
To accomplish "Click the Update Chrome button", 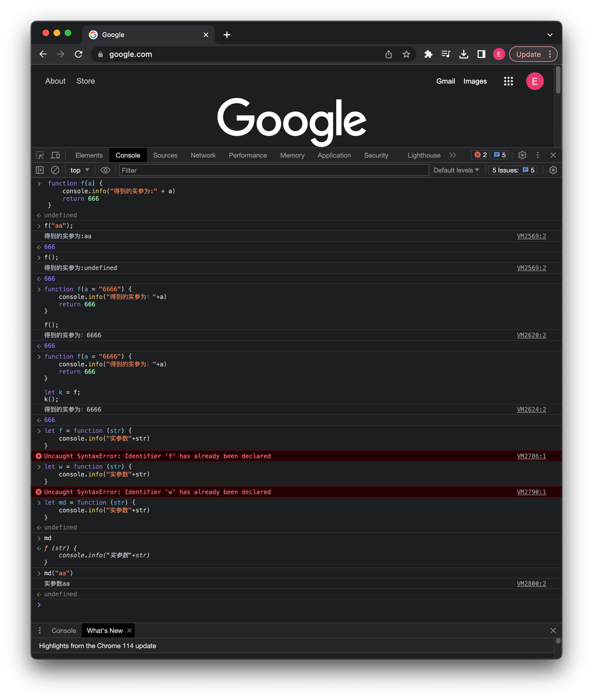I will 528,54.
